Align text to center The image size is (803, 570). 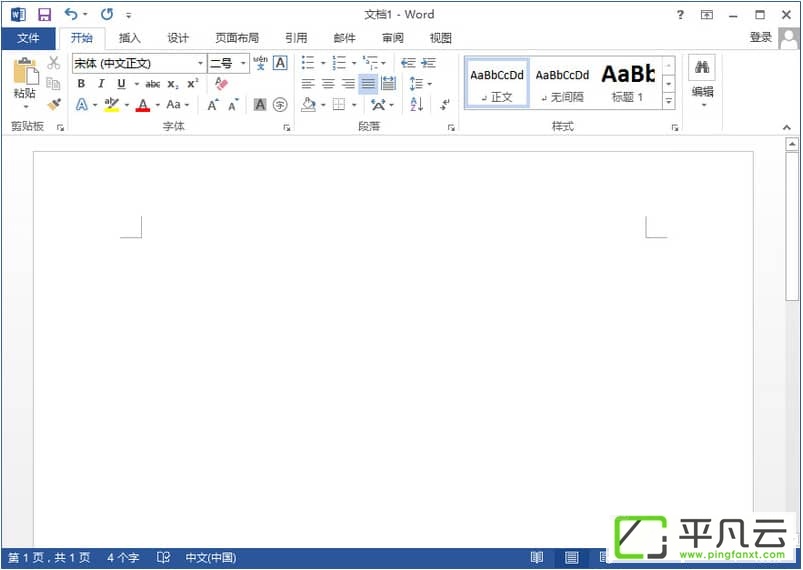pos(328,84)
